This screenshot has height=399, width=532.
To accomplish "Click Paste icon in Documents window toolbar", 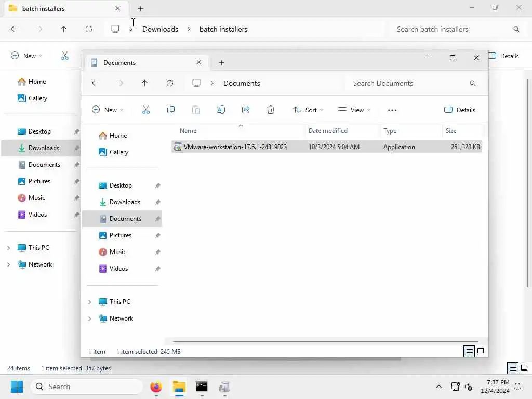I will [196, 110].
